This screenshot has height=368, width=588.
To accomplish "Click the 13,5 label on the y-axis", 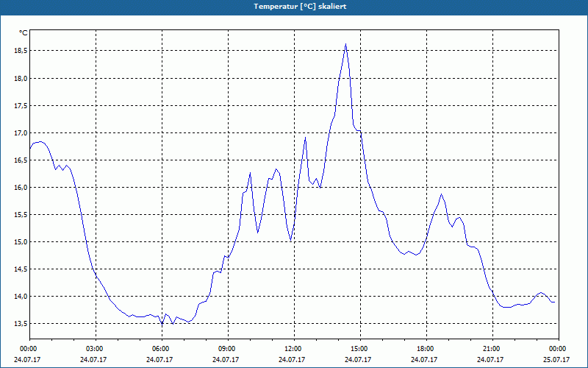I will tap(21, 324).
